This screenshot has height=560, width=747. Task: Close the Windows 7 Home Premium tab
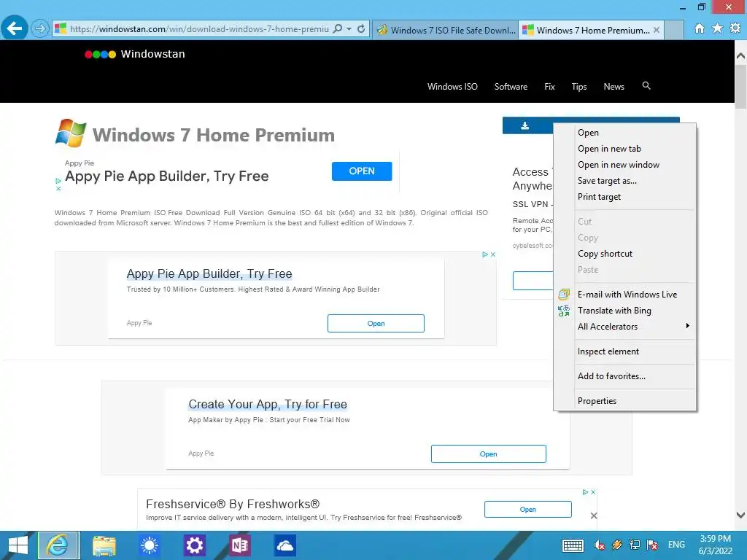pyautogui.click(x=657, y=30)
